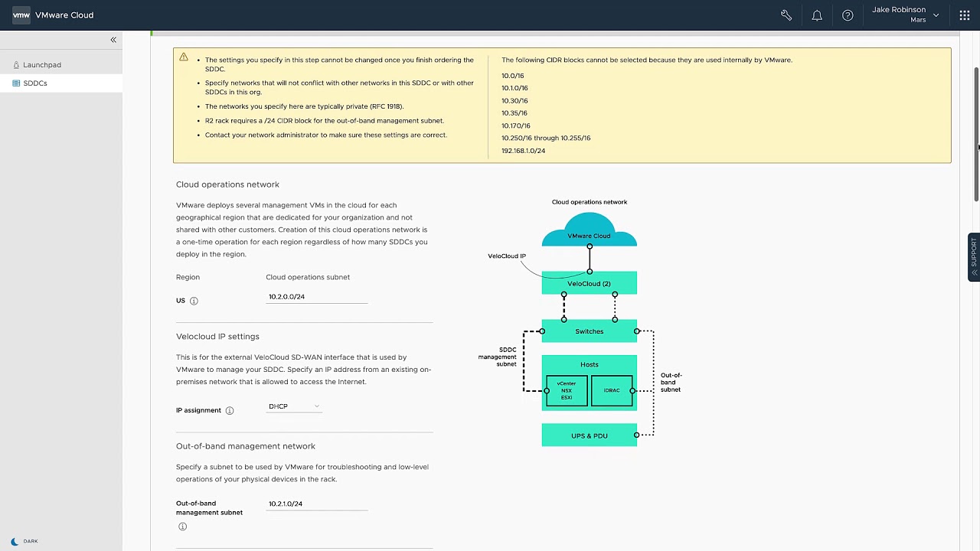
Task: Open the apps grid switcher icon
Action: point(964,15)
